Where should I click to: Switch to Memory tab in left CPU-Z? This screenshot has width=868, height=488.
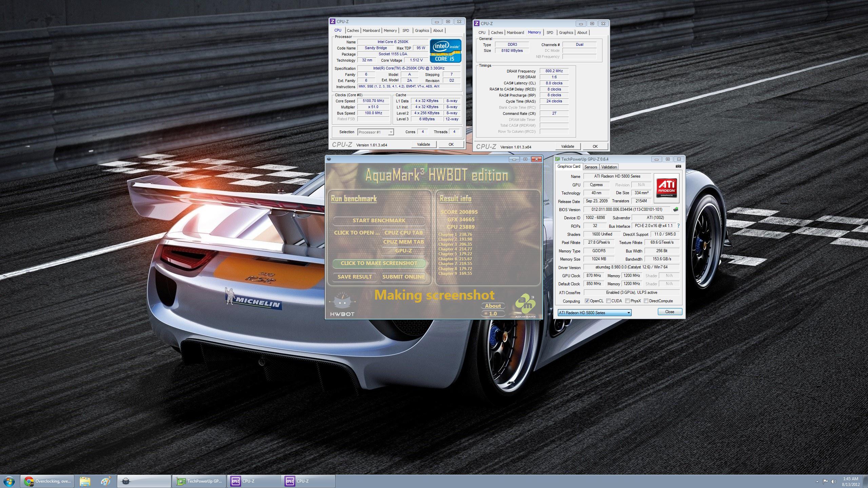(390, 30)
